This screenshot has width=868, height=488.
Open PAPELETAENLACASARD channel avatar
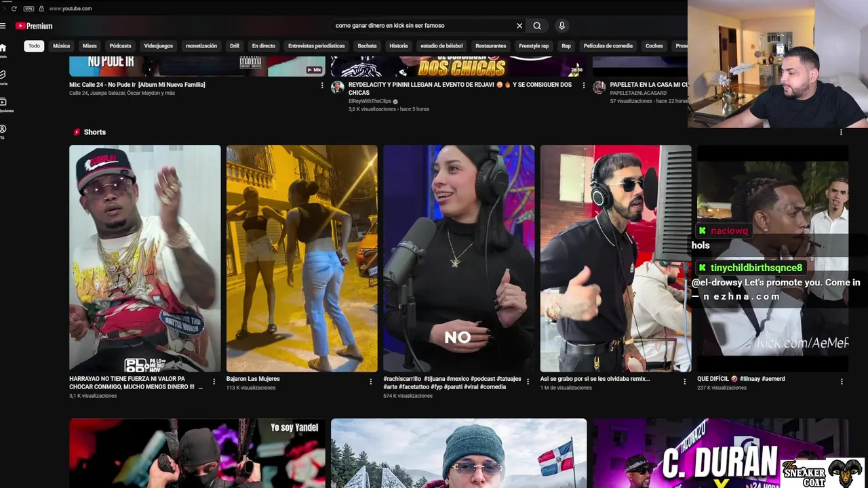click(x=599, y=87)
